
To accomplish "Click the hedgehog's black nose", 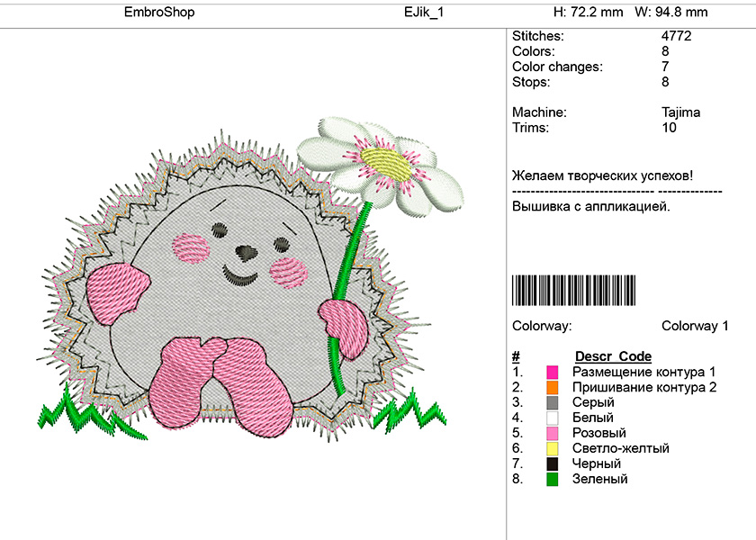I will [245, 250].
